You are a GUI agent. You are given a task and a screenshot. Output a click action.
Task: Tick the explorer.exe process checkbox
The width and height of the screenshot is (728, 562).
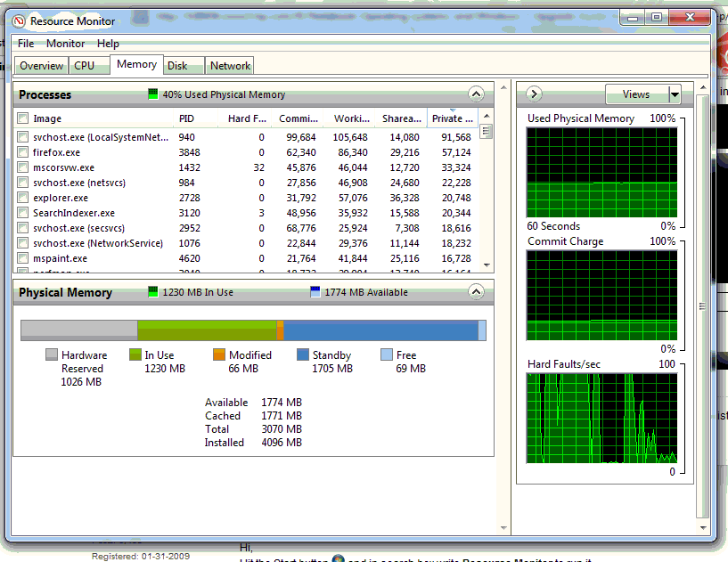tap(22, 198)
